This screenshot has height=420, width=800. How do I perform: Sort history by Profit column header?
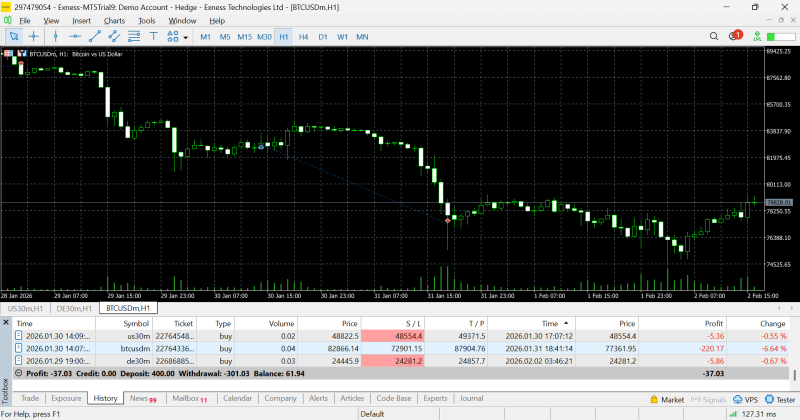(x=683, y=324)
